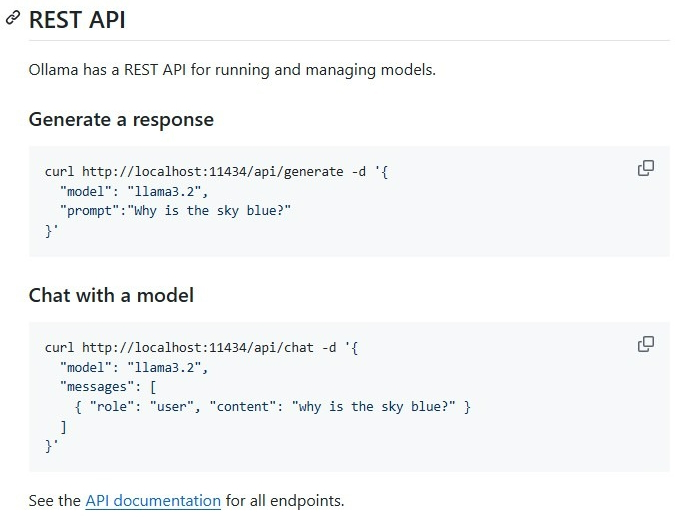
Task: Click the "for all endpoints" text
Action: [285, 501]
